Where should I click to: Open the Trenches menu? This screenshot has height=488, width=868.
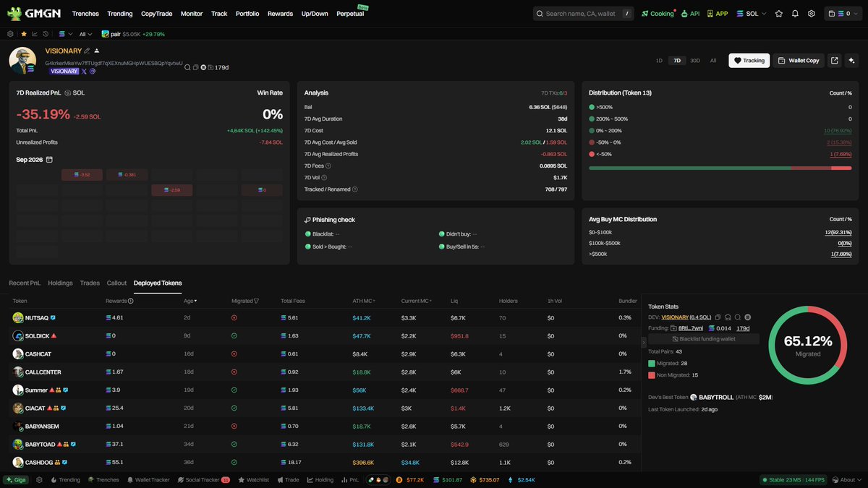point(85,14)
